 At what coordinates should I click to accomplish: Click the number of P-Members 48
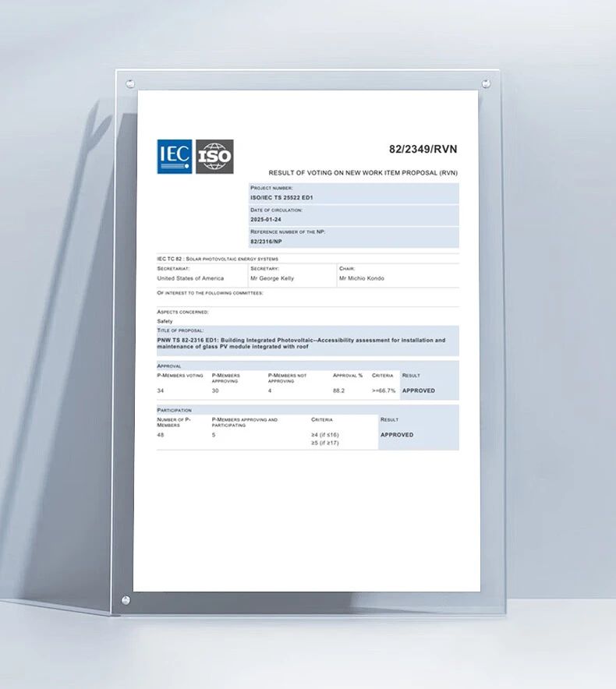[161, 435]
